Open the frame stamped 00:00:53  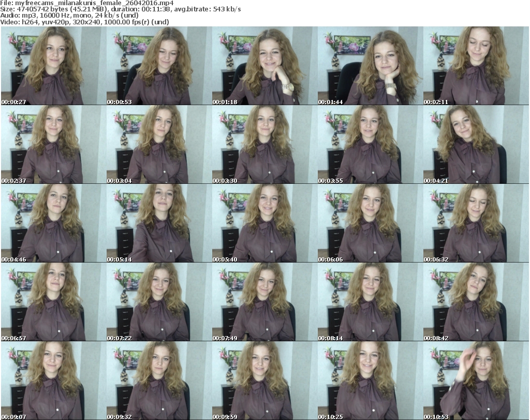(159, 66)
